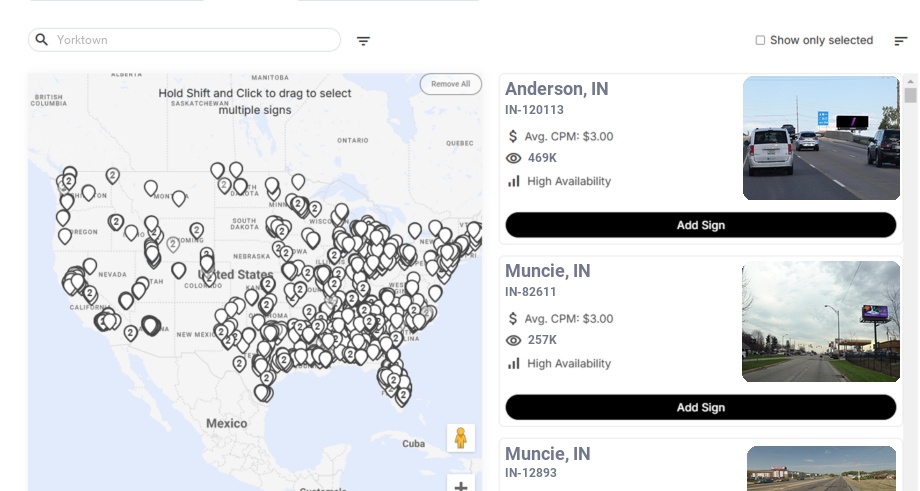Open the Anderson, IN listing title
Screen dimensions: 920x491
[x=556, y=89]
